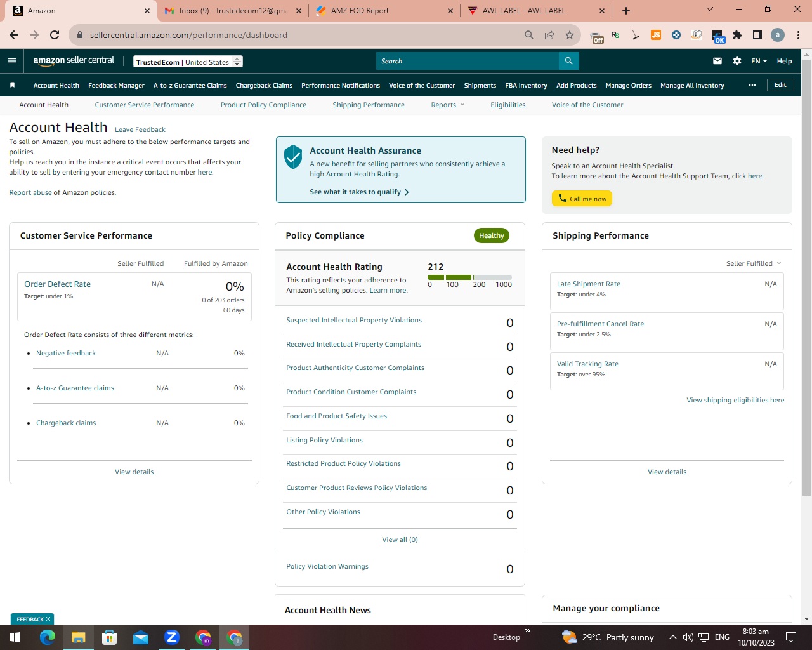Screen dimensions: 812x650
Task: Open the Chrome tab search chevron
Action: [710, 10]
